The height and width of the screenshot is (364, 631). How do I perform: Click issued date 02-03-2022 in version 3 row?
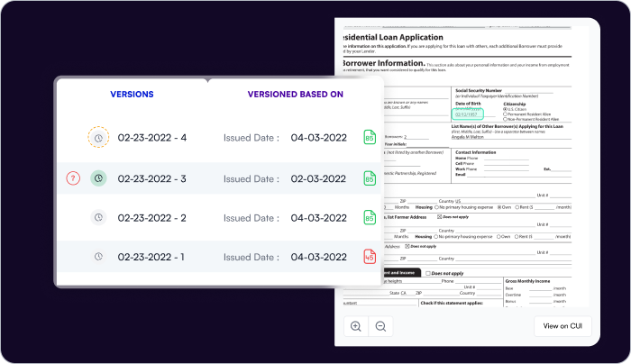tap(318, 178)
